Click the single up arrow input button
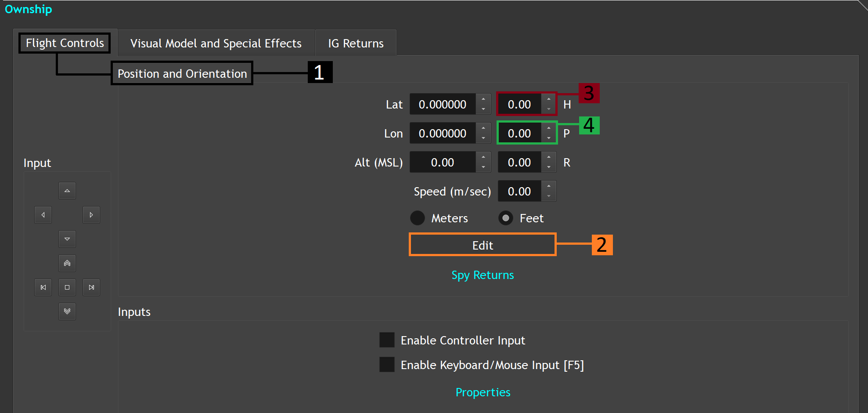Image resolution: width=868 pixels, height=413 pixels. click(67, 191)
